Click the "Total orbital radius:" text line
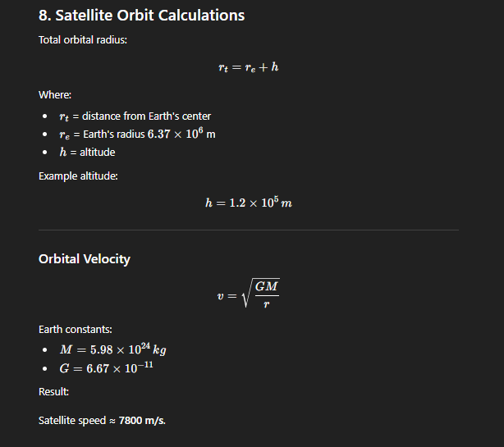The height and width of the screenshot is (447, 504). 83,40
